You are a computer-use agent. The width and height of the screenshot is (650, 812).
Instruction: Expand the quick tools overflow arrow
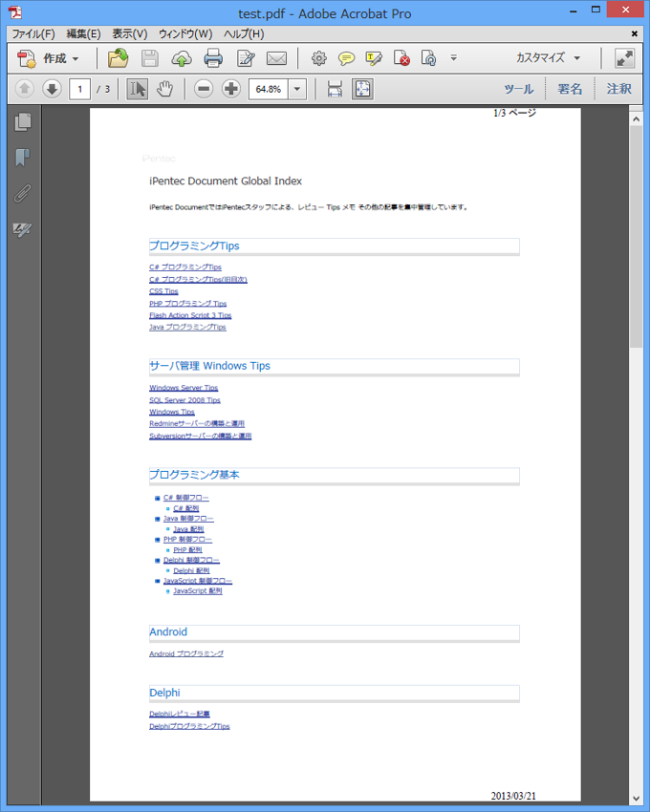(x=453, y=58)
